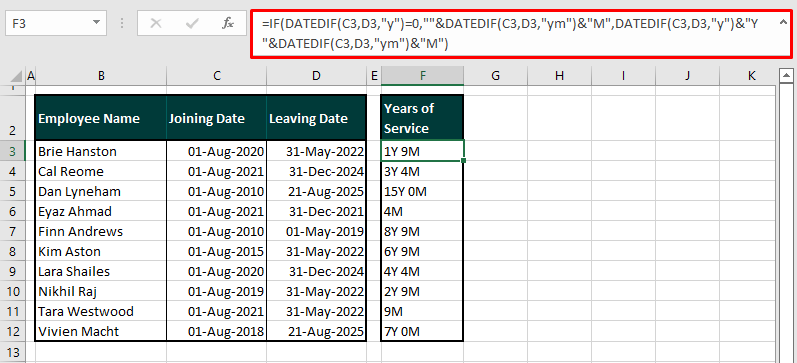Screen dimensions: 797x363
Task: Click the Years of Service header cell
Action: (422, 118)
